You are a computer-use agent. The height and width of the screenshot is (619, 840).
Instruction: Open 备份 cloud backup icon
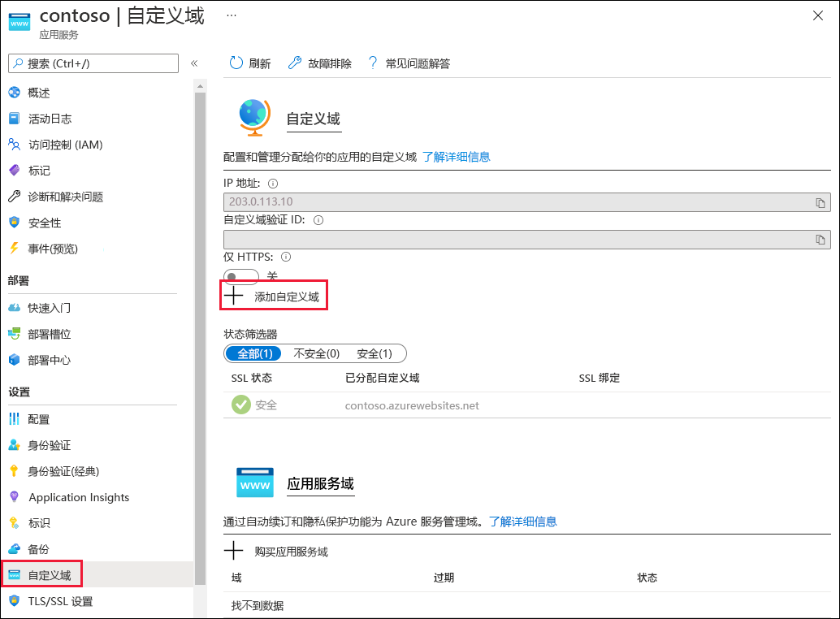click(x=15, y=549)
